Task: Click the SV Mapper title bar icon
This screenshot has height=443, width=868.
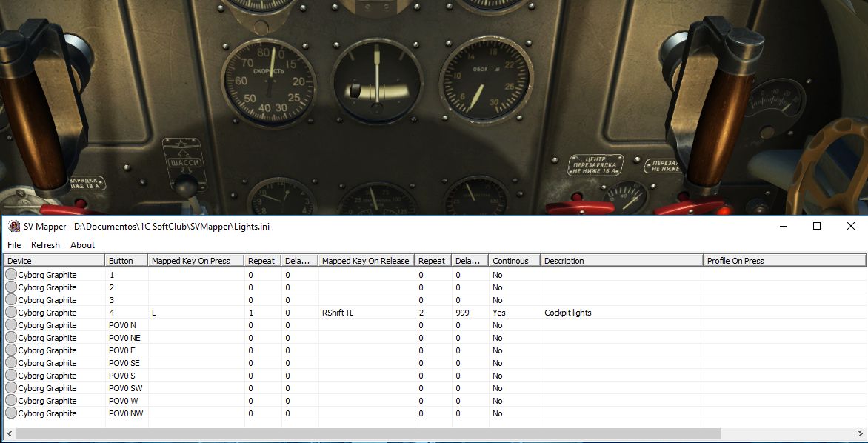Action: click(13, 226)
